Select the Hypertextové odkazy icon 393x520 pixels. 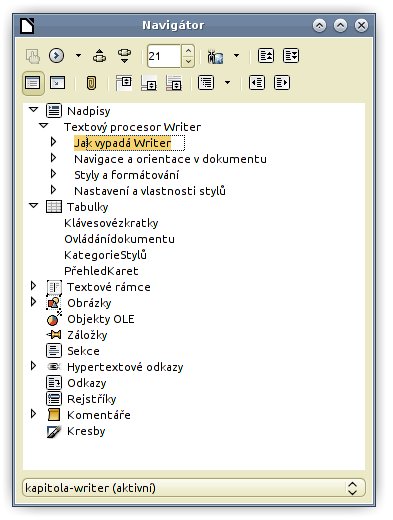(54, 367)
